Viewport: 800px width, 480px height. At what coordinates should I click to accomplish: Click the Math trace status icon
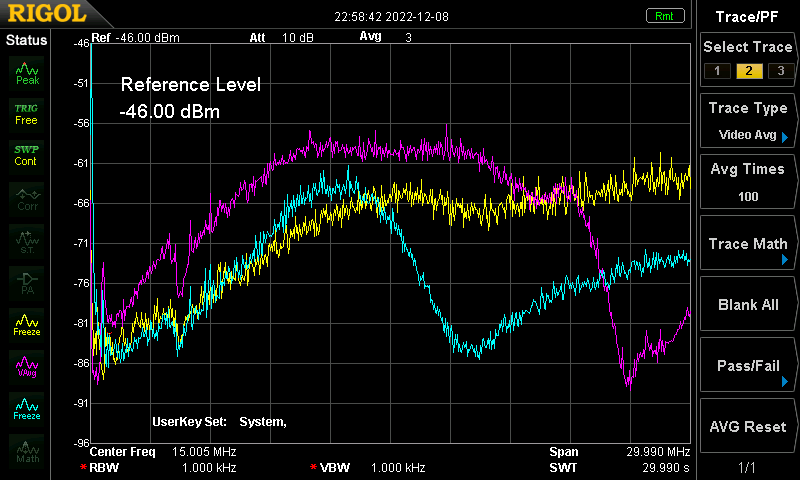(27, 451)
